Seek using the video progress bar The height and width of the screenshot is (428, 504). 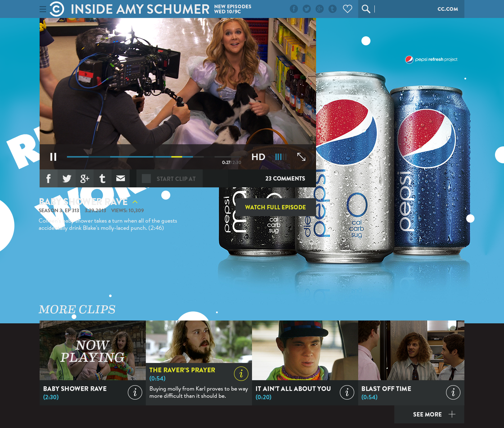[x=153, y=157]
